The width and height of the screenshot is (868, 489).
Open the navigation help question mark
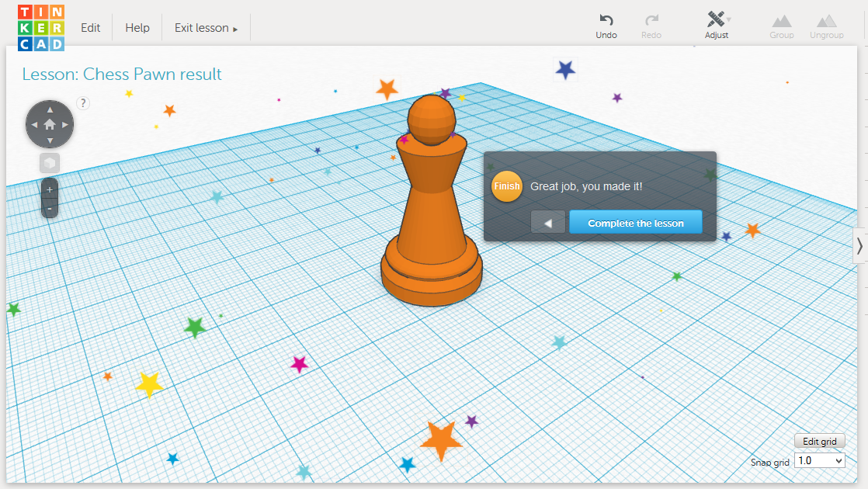coord(83,103)
